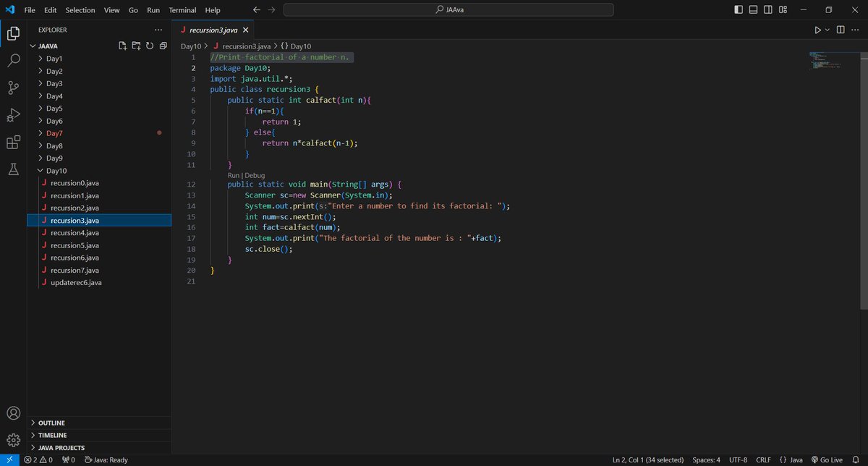Select the recursion3.java editor tab

coord(213,30)
